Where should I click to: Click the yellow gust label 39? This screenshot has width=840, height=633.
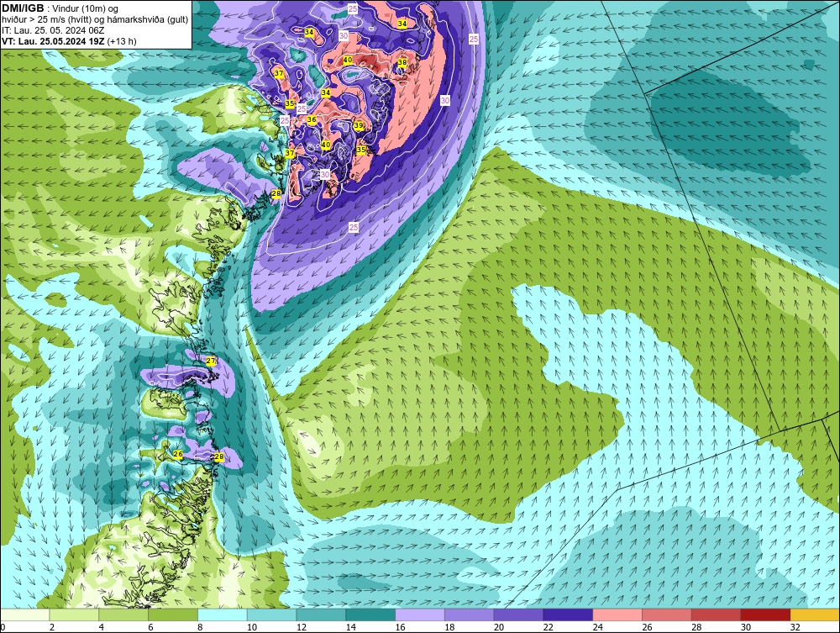[359, 126]
